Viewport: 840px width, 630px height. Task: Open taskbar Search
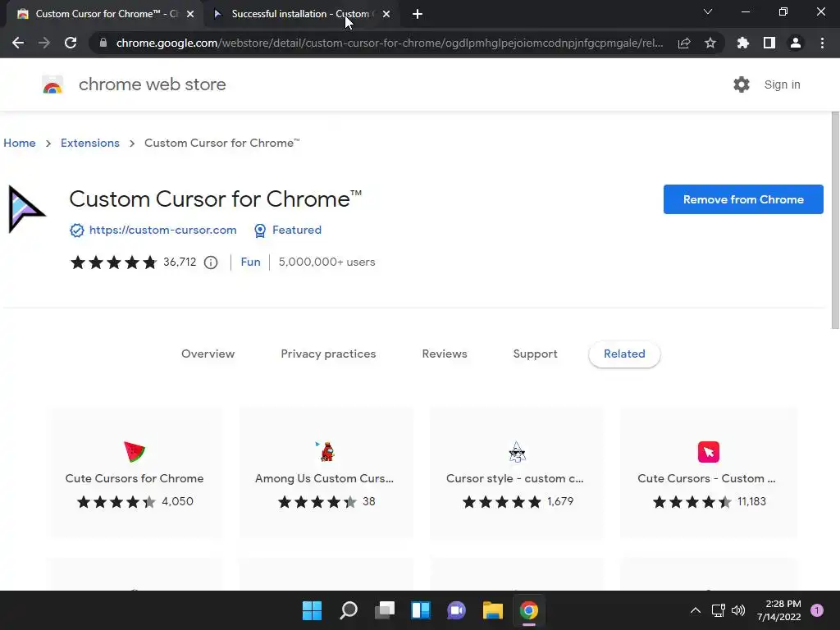348,610
